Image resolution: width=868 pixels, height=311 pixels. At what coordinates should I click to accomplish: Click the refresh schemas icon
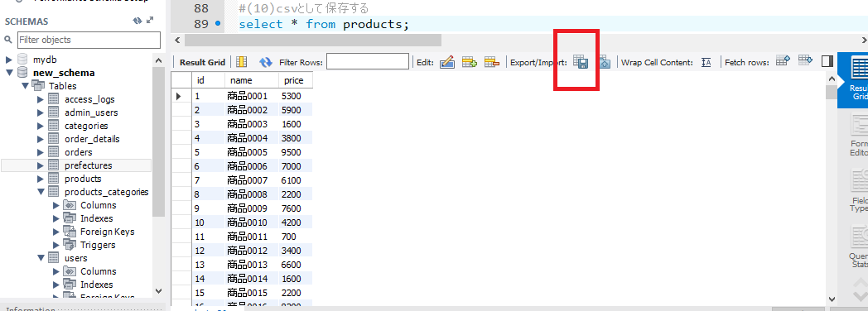(x=137, y=21)
